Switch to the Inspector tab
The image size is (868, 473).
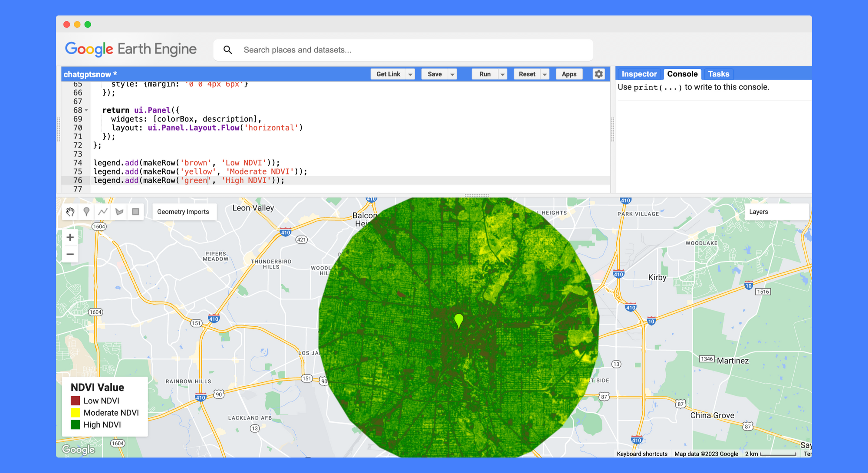639,74
